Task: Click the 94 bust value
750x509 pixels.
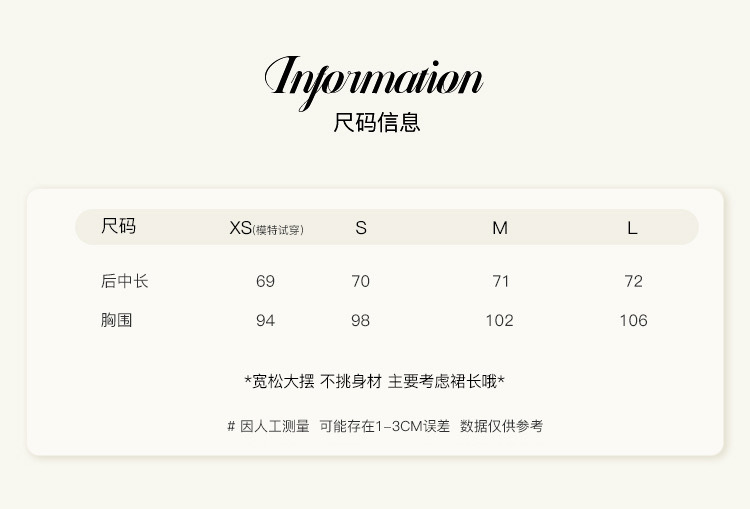Action: (265, 321)
